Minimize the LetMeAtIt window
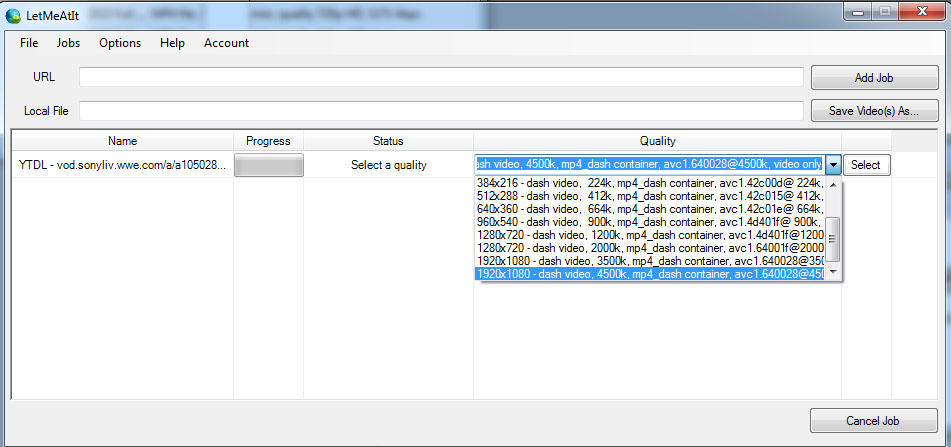The height and width of the screenshot is (447, 951). pos(857,11)
